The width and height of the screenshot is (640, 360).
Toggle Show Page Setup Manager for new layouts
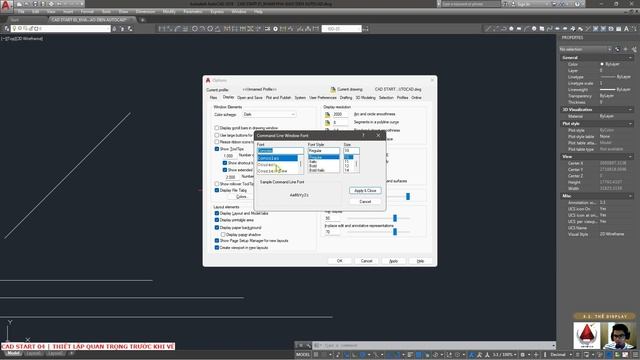pyautogui.click(x=217, y=241)
